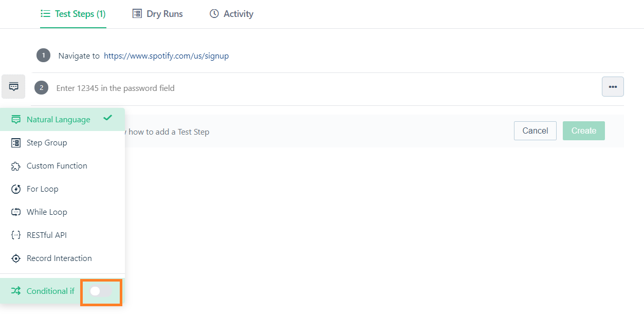Click the 'how to add a Test Step' text
Image resolution: width=644 pixels, height=317 pixels.
coord(169,132)
